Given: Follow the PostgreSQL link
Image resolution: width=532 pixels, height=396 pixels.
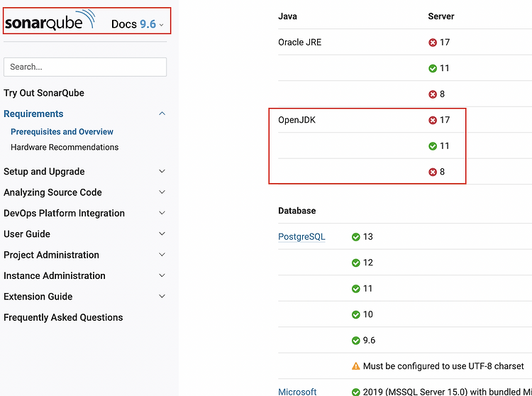Looking at the screenshot, I should (x=301, y=236).
